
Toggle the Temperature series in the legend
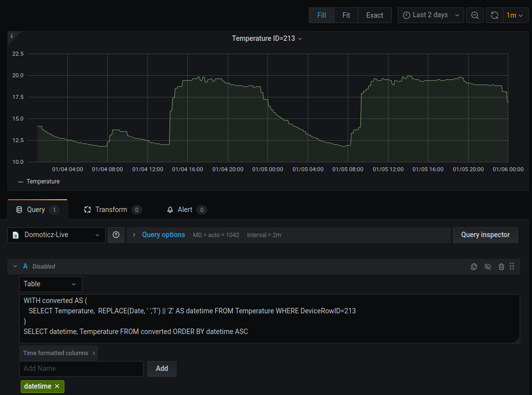tap(43, 182)
